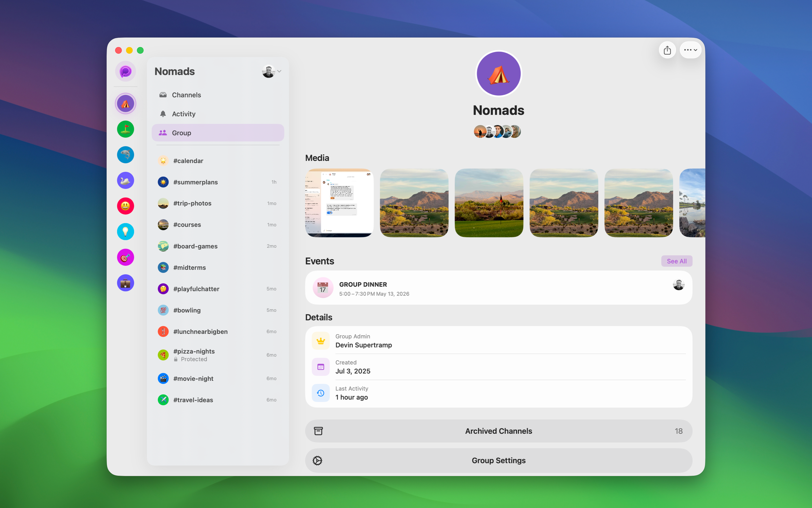Click the #calendar star channel icon
The image size is (812, 508).
tap(163, 161)
